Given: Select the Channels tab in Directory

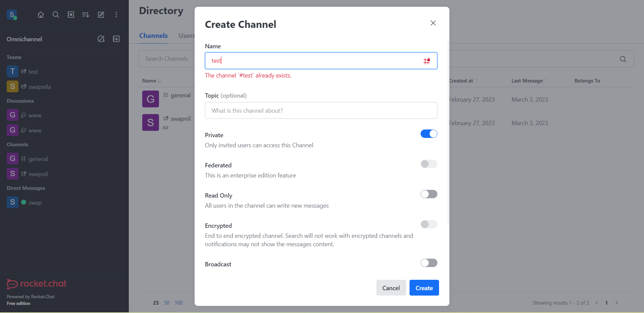Looking at the screenshot, I should coord(153,36).
